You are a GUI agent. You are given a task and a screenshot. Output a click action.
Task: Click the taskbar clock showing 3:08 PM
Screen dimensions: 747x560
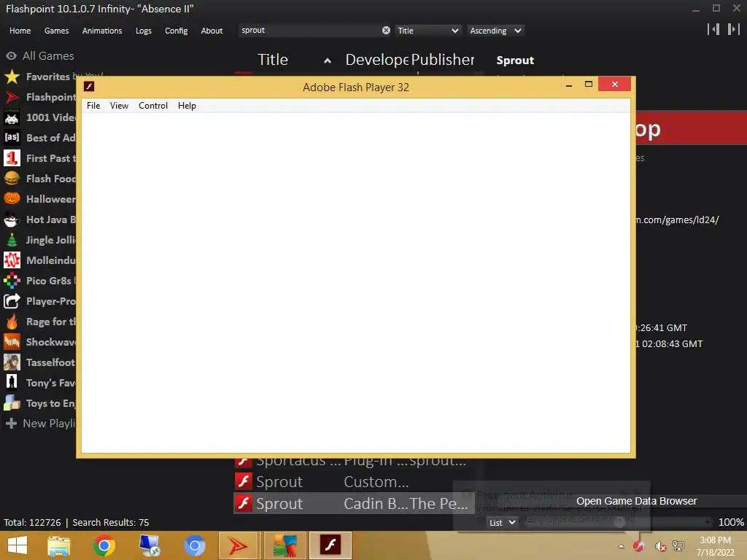click(715, 546)
